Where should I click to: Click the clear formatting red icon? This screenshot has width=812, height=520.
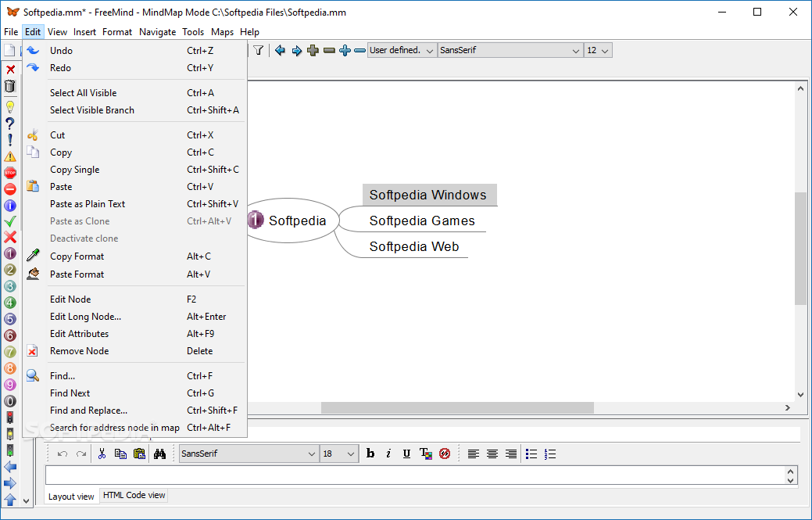coord(445,454)
